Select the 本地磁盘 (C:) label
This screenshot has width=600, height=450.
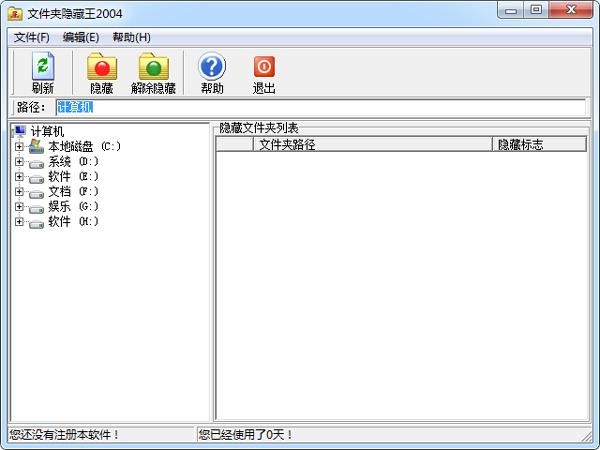pyautogui.click(x=84, y=147)
